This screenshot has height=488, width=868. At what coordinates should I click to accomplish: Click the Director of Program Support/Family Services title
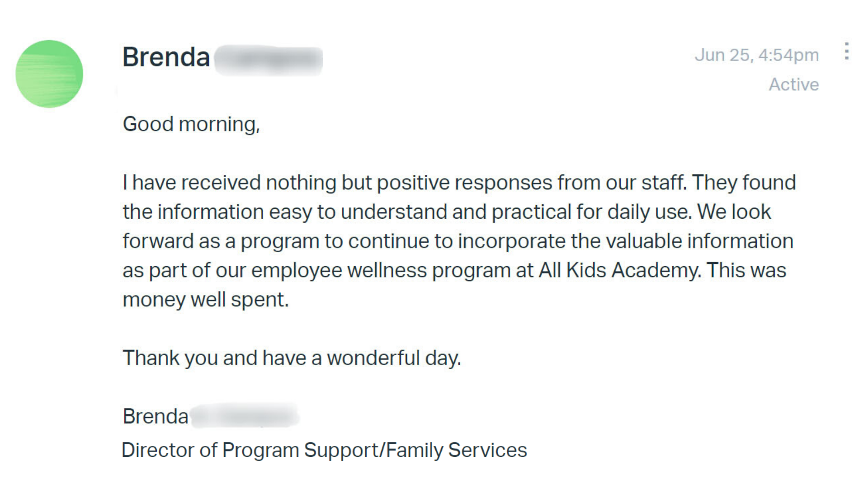(x=325, y=450)
